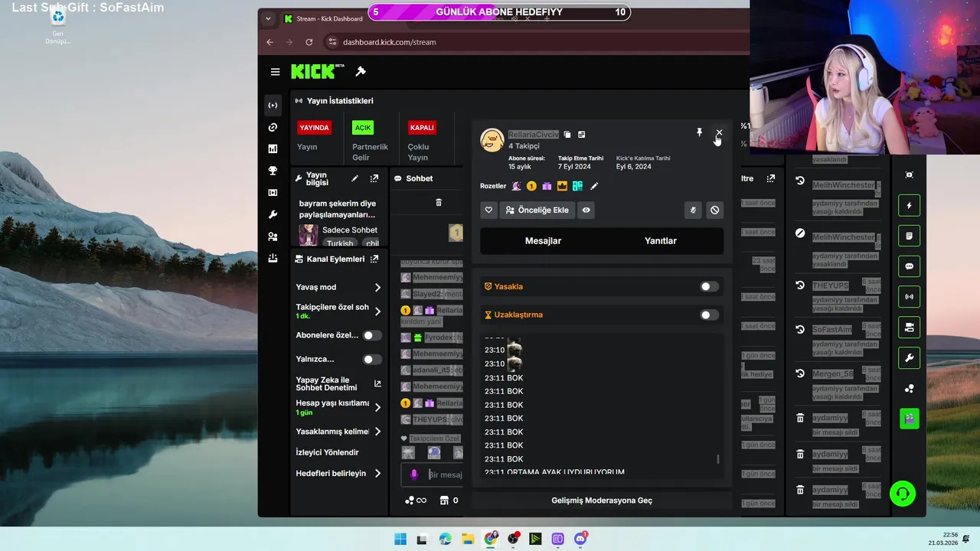Click the fullscreen focus icon atop the right toolbar
Image resolution: width=980 pixels, height=551 pixels.
coord(910,174)
